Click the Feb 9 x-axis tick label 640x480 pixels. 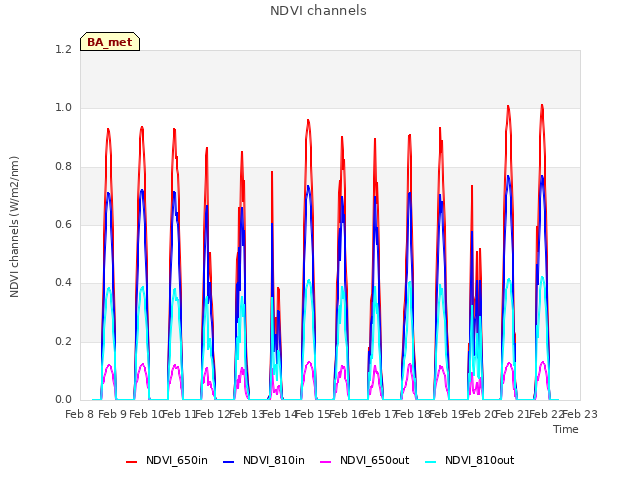point(113,414)
